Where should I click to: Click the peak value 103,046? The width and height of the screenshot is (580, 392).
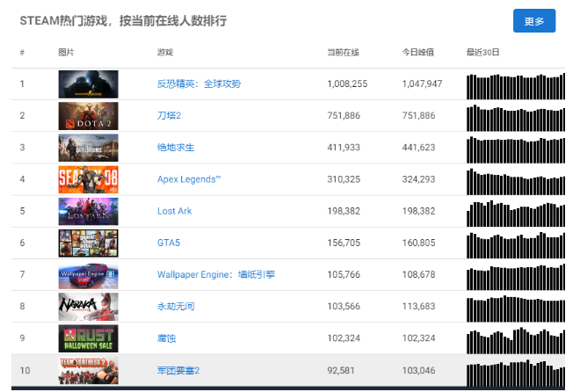(418, 371)
